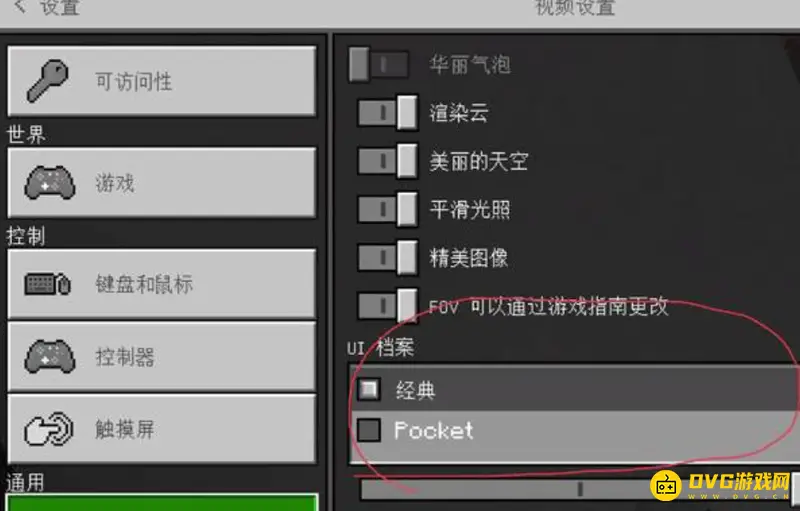Click the slider below UI 档案 list
800x511 pixels.
577,489
